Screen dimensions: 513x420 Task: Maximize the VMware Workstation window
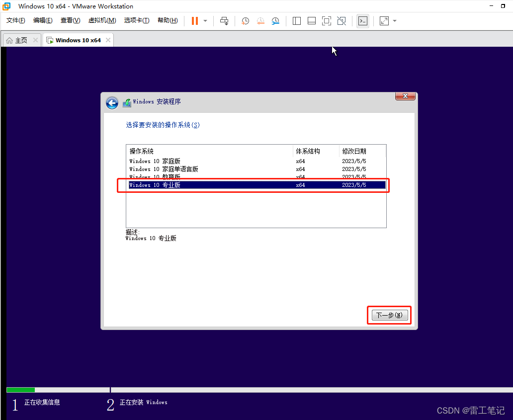click(503, 6)
